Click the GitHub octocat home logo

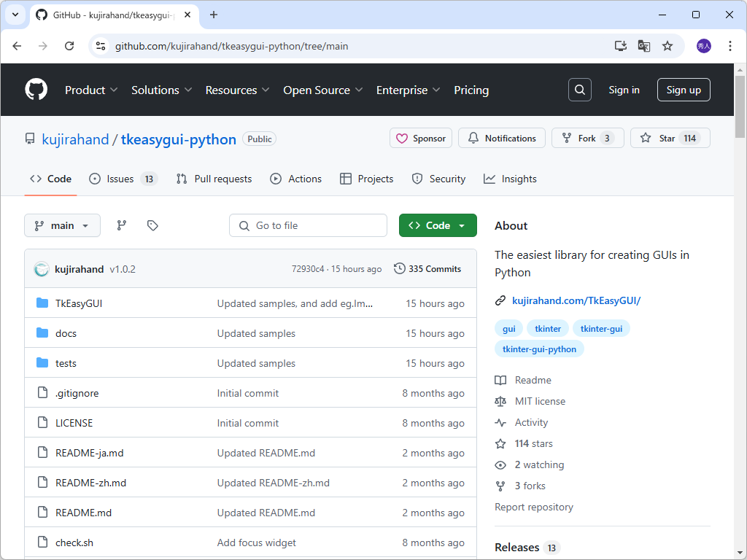tap(35, 89)
